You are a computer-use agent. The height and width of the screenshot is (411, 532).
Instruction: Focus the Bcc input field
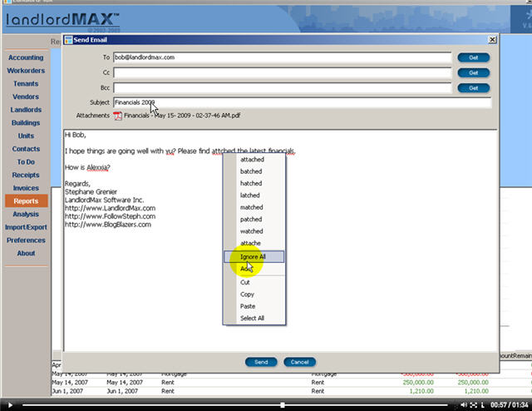(283, 88)
